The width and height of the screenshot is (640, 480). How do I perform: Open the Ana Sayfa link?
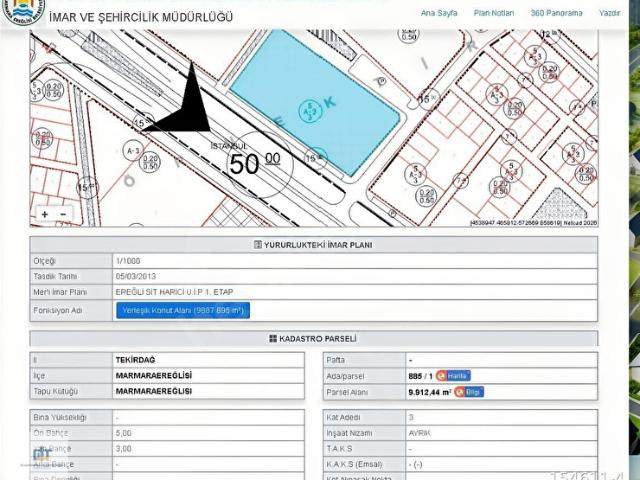(x=439, y=13)
